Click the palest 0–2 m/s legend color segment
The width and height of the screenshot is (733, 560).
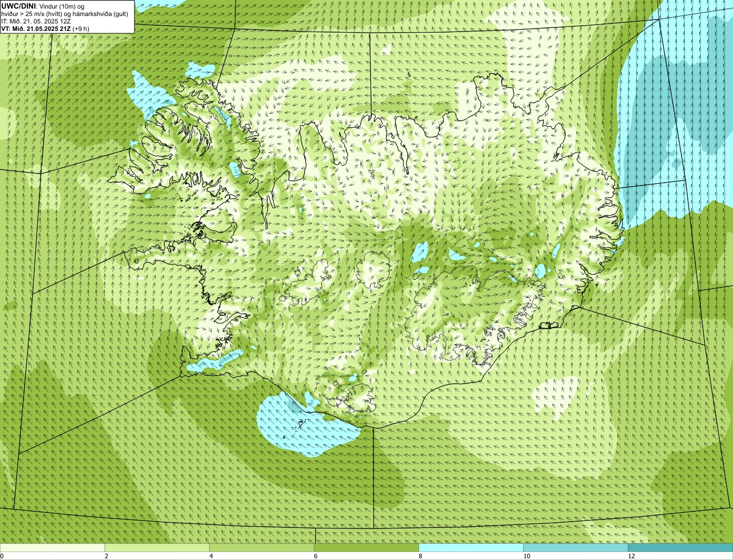point(52,548)
